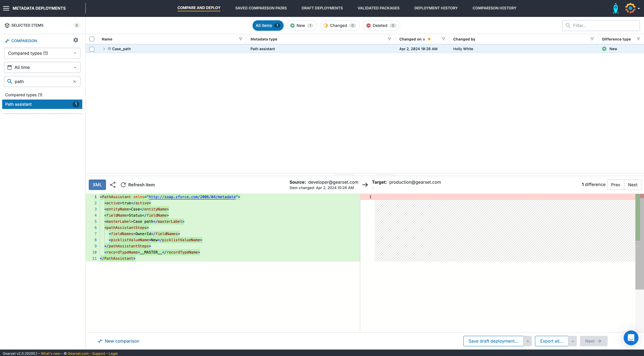
Task: Click the Changed by filter icon
Action: (592, 39)
